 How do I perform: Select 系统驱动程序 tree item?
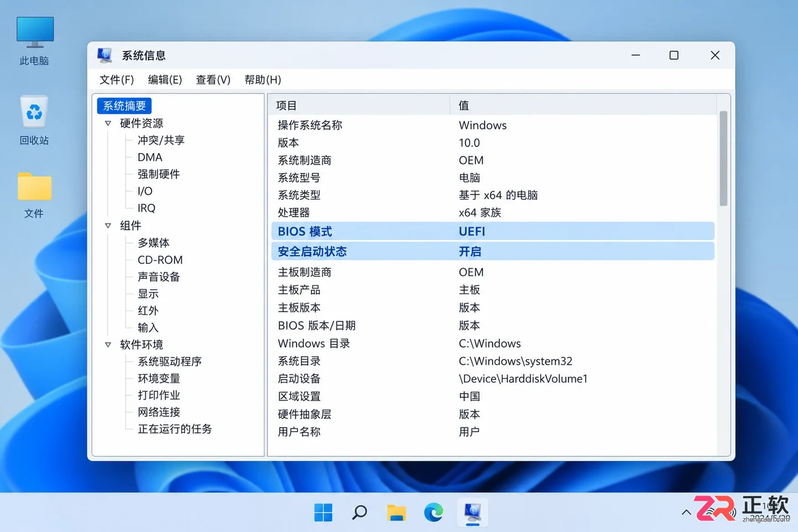coord(170,361)
